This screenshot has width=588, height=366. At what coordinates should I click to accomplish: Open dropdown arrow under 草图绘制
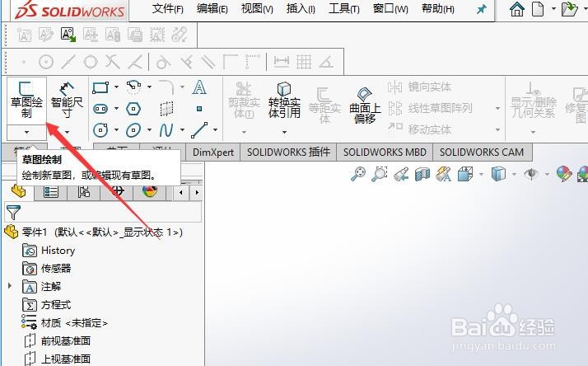[x=26, y=132]
